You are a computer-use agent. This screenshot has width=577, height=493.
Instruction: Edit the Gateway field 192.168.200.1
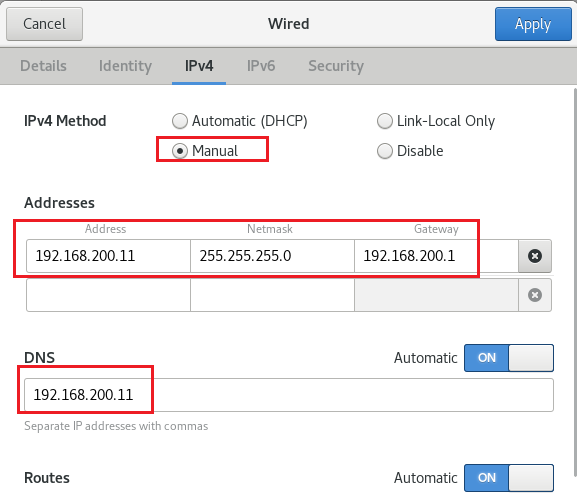point(436,256)
